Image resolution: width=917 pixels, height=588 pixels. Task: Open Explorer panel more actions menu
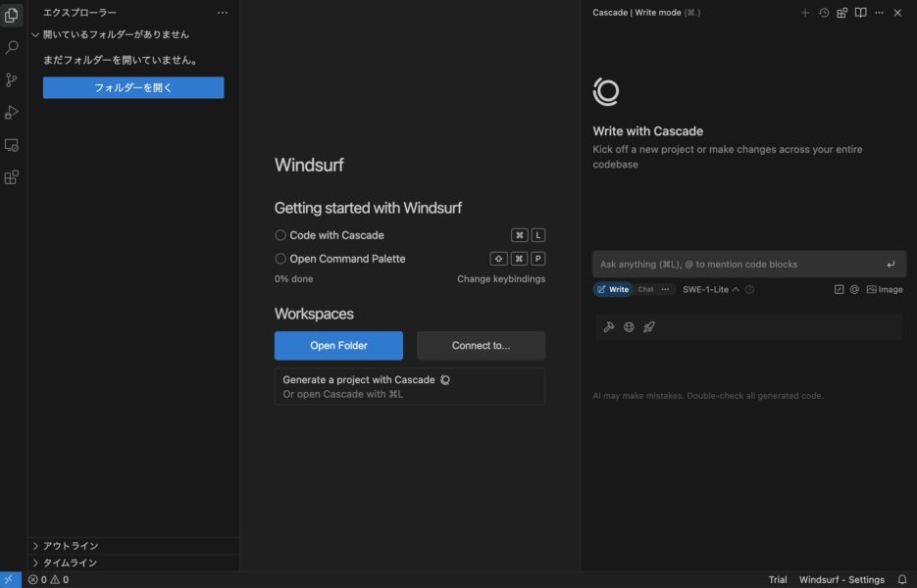(223, 13)
